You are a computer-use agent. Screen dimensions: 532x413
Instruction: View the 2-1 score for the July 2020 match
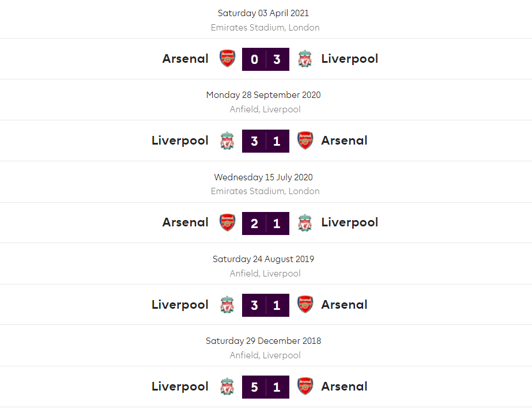(266, 223)
